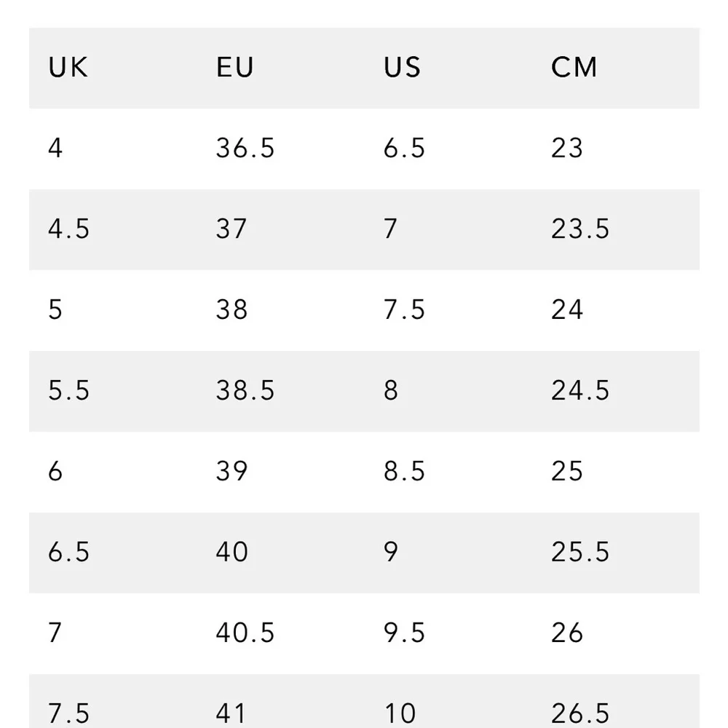Click the 23.5 CM cell
Viewport: 728px width, 728px height.
580,229
